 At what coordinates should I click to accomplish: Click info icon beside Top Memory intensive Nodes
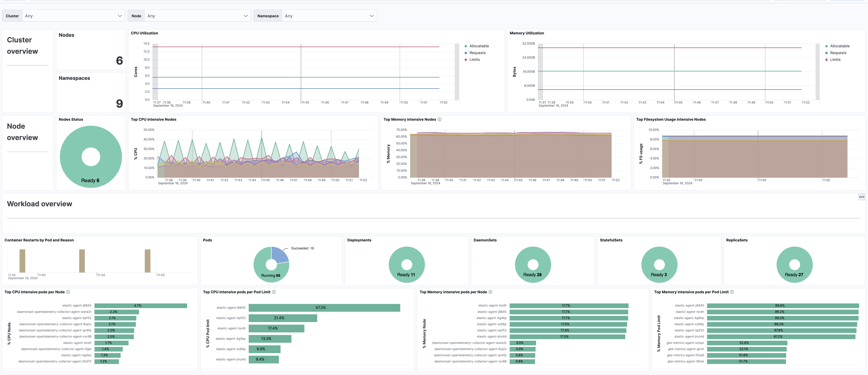[x=440, y=119]
